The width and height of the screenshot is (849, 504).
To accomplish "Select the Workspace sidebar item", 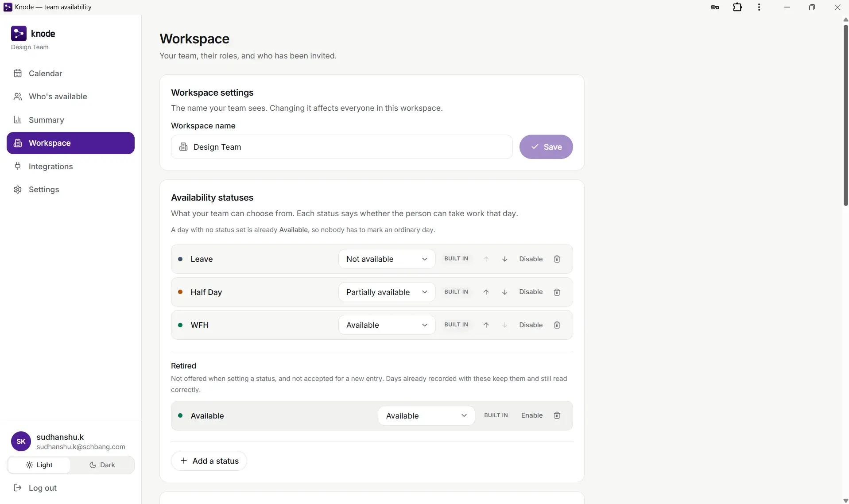I will click(70, 143).
